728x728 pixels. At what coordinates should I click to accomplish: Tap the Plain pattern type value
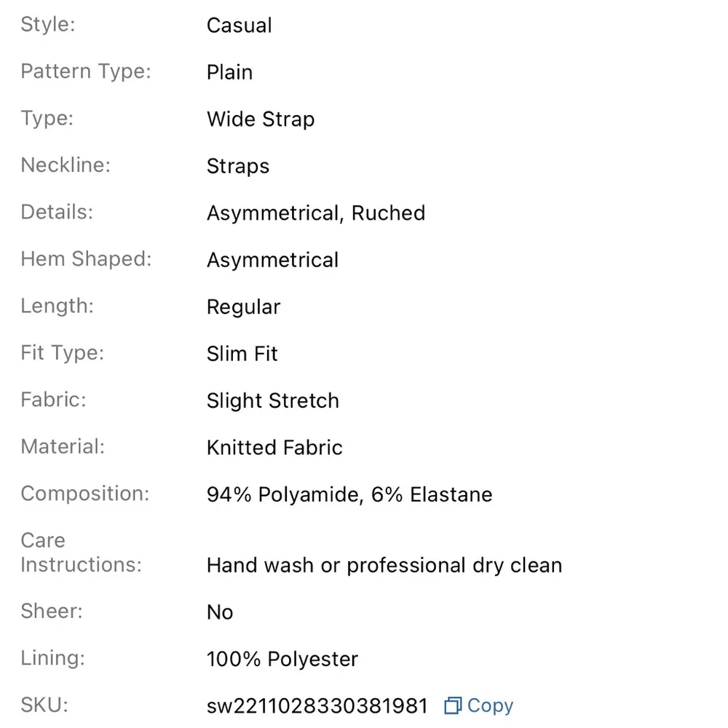click(x=229, y=73)
